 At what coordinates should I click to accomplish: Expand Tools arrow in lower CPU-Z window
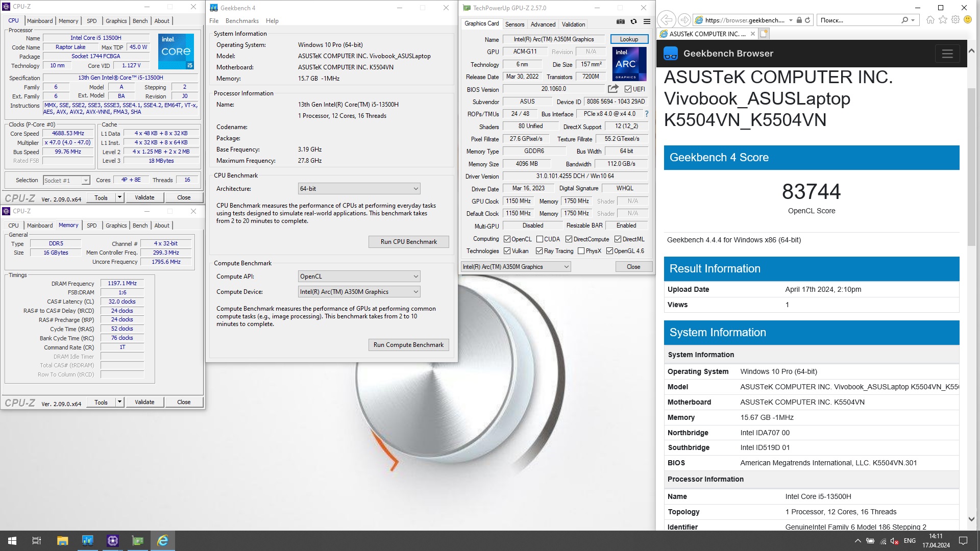click(119, 402)
